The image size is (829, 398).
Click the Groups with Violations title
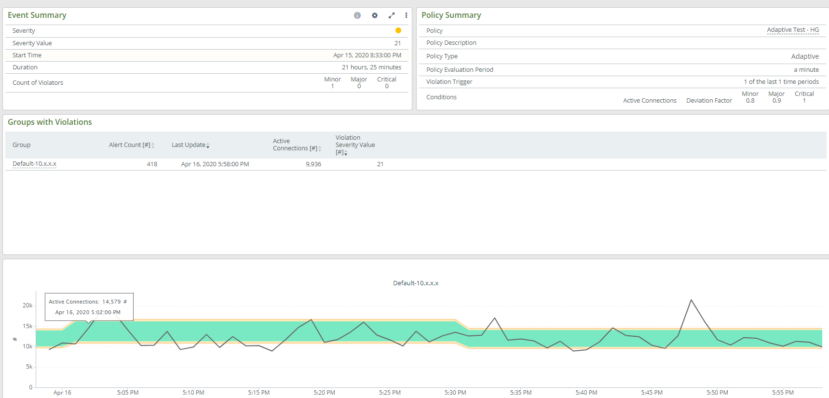point(50,122)
